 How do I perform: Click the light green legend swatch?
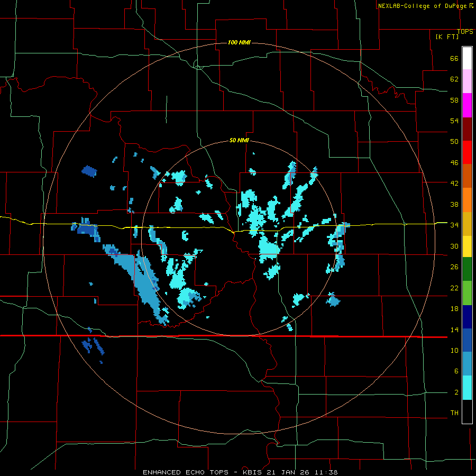467,293
